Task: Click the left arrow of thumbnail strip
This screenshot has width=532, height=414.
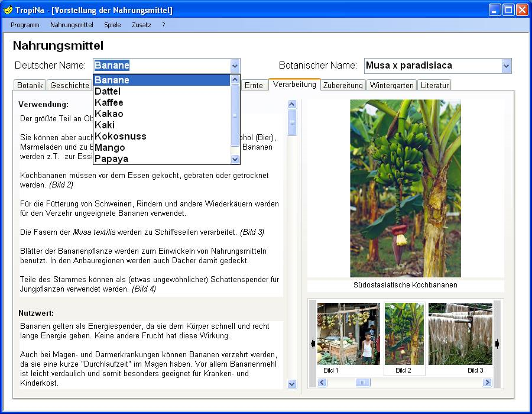Action: 313,344
